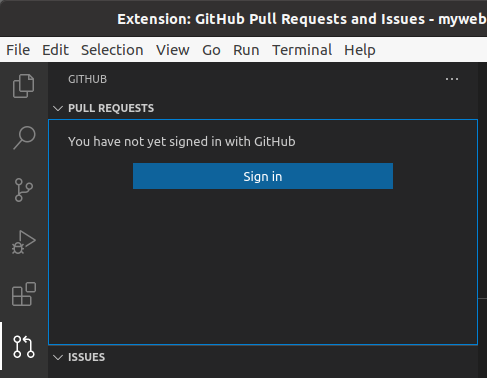Open the View menu

pyautogui.click(x=173, y=50)
